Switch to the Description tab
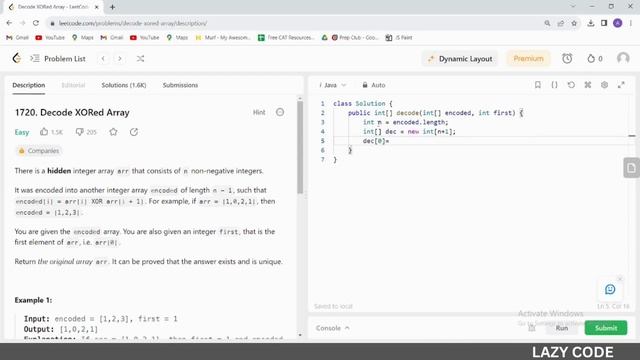 (29, 85)
